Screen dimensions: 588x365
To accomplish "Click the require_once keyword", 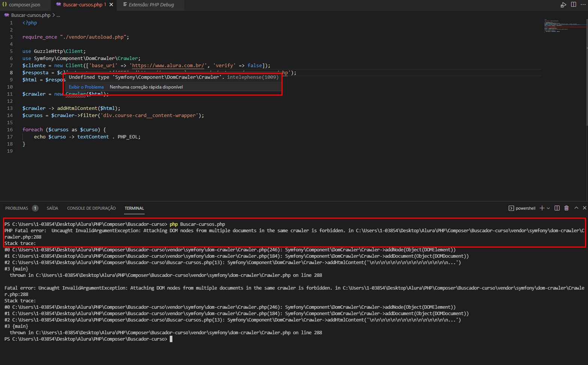I will point(40,37).
